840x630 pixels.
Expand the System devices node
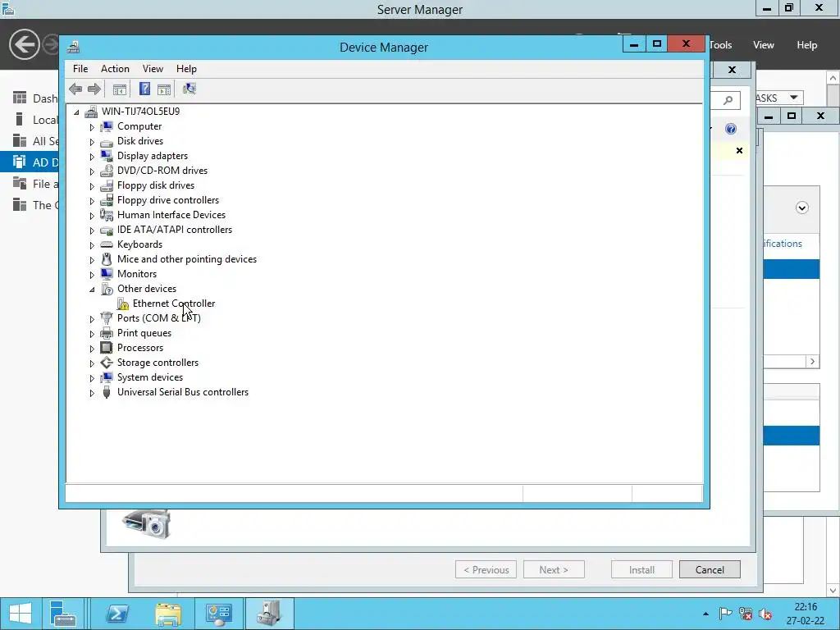point(92,378)
